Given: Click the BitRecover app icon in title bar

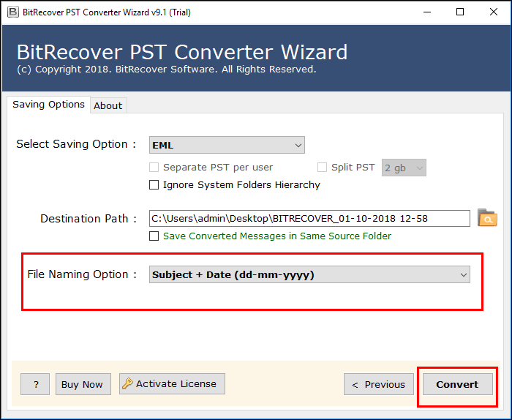Looking at the screenshot, I should (x=10, y=12).
